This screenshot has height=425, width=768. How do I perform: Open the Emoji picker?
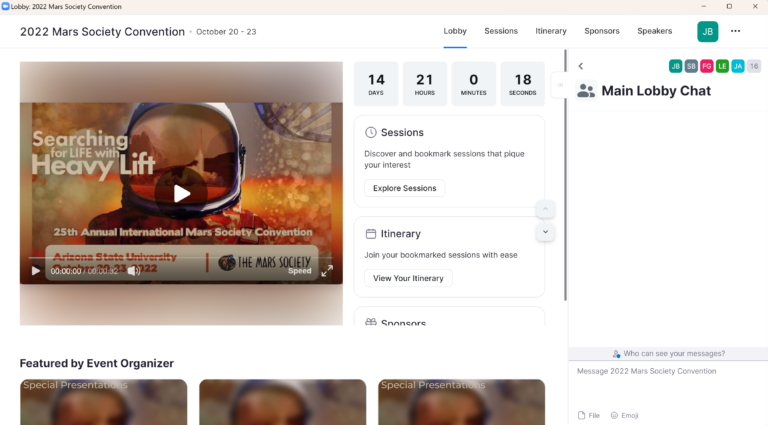(624, 415)
